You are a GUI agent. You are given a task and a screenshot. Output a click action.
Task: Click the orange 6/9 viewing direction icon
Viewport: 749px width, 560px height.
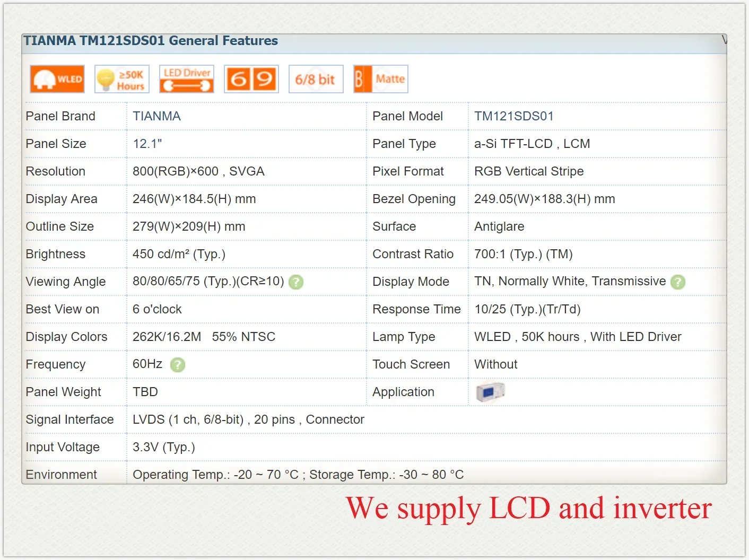251,79
